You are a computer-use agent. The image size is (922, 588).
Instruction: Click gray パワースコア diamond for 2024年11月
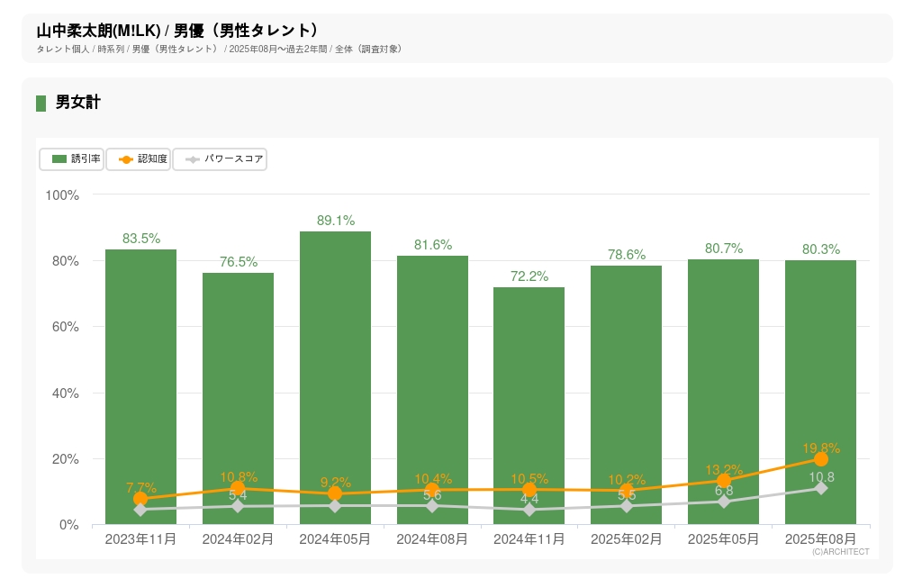pos(529,510)
